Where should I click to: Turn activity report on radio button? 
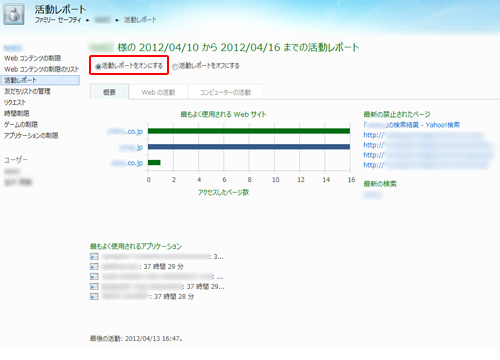[x=98, y=67]
